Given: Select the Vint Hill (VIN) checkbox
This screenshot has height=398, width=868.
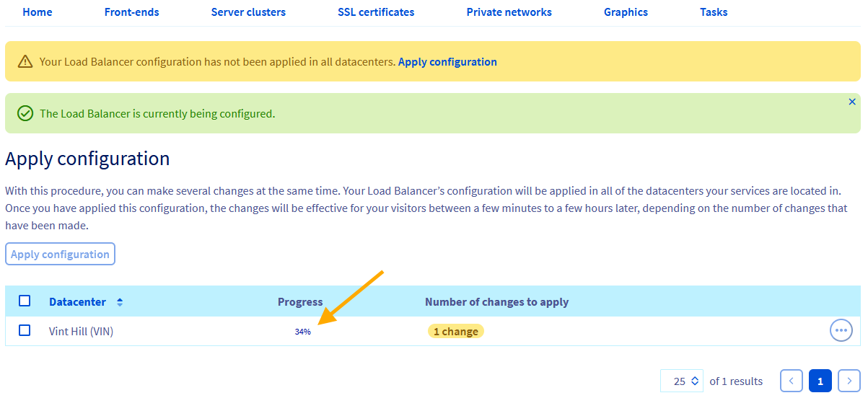Looking at the screenshot, I should (x=25, y=330).
